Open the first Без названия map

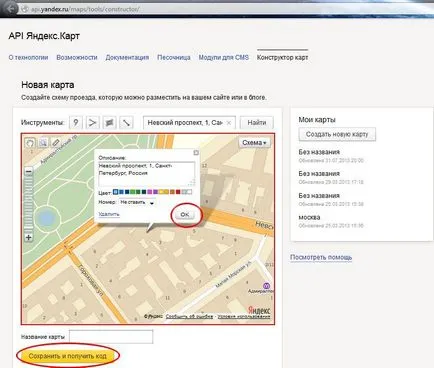click(x=319, y=152)
